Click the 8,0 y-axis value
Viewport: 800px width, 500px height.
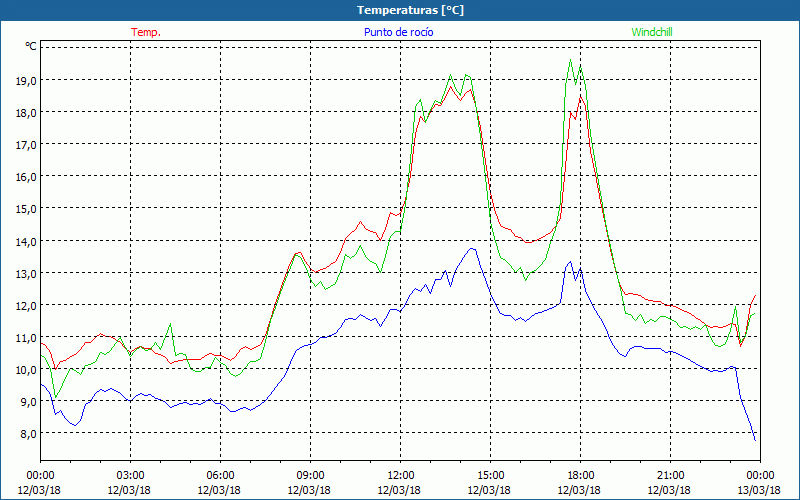(x=28, y=434)
